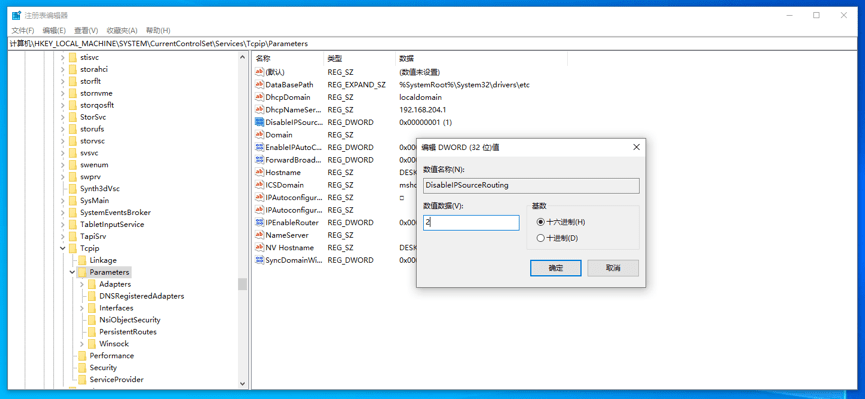Click the NV Hostname string icon
The image size is (865, 399).
[260, 248]
